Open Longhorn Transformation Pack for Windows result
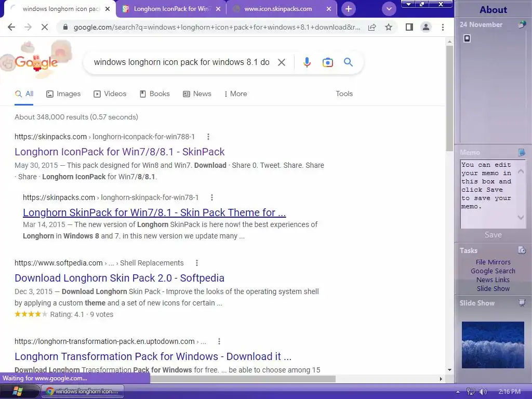 click(153, 356)
